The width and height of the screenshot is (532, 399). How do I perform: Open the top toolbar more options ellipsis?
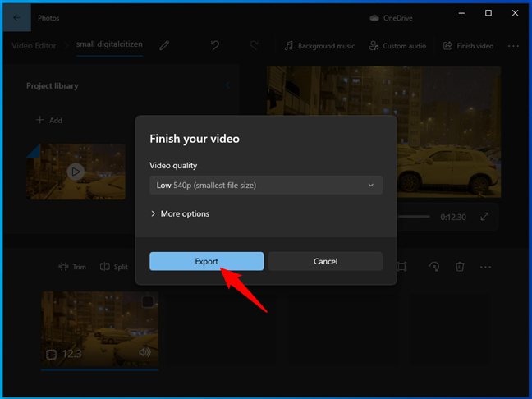click(x=513, y=46)
